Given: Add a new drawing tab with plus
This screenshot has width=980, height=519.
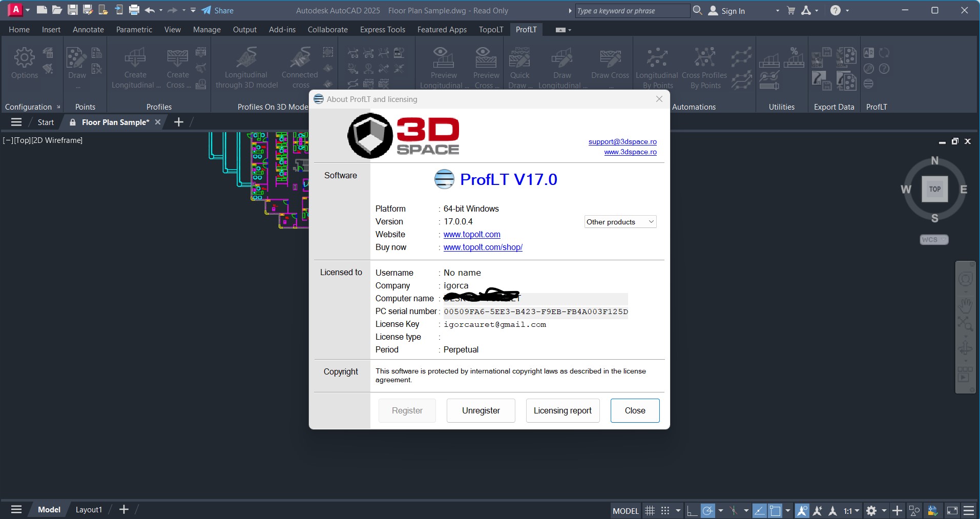Looking at the screenshot, I should [179, 122].
